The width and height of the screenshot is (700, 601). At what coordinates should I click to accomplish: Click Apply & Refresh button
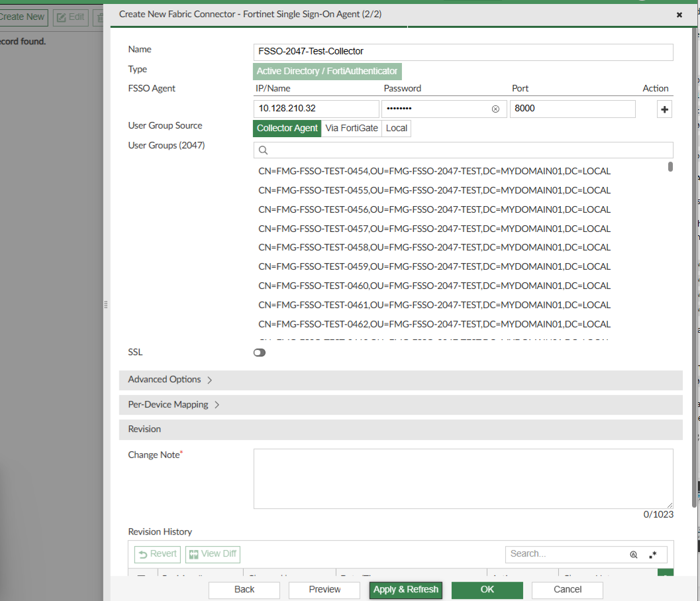[x=406, y=590]
